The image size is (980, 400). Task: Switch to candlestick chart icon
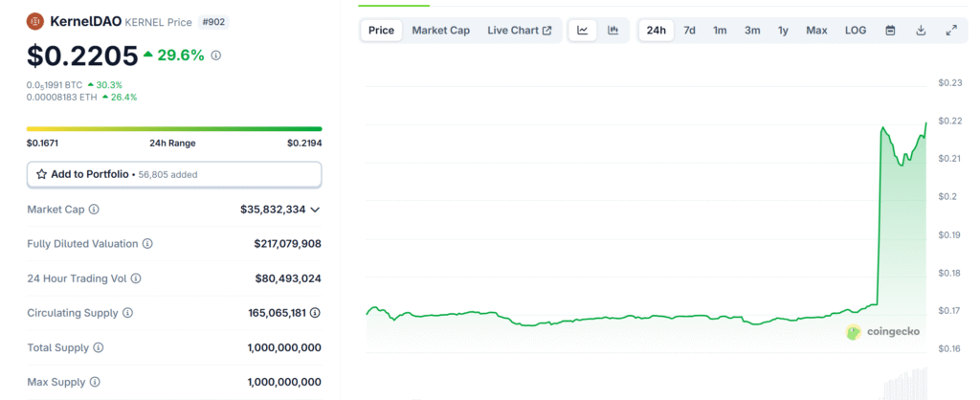(612, 31)
